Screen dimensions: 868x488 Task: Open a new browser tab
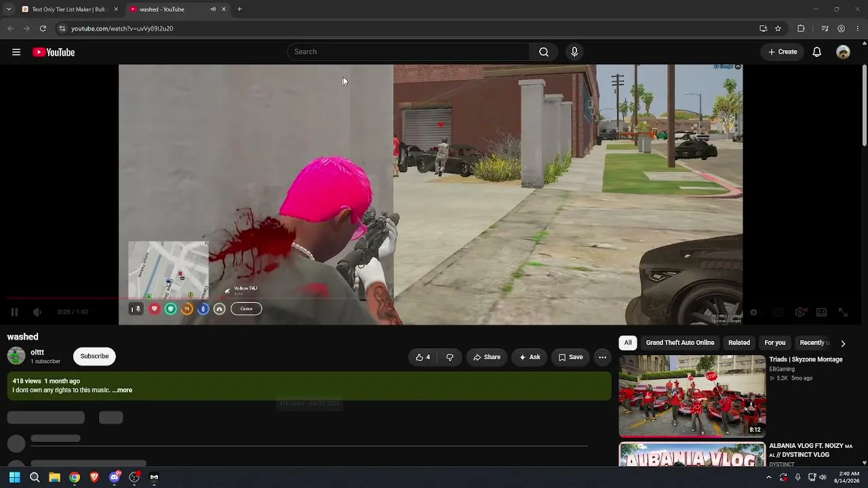click(x=239, y=9)
